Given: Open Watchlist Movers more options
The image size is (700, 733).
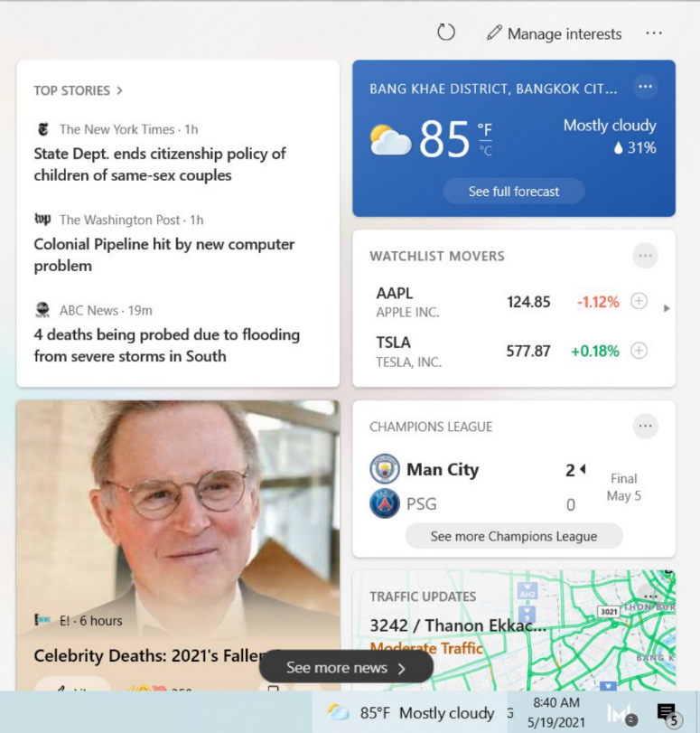Looking at the screenshot, I should pos(645,256).
